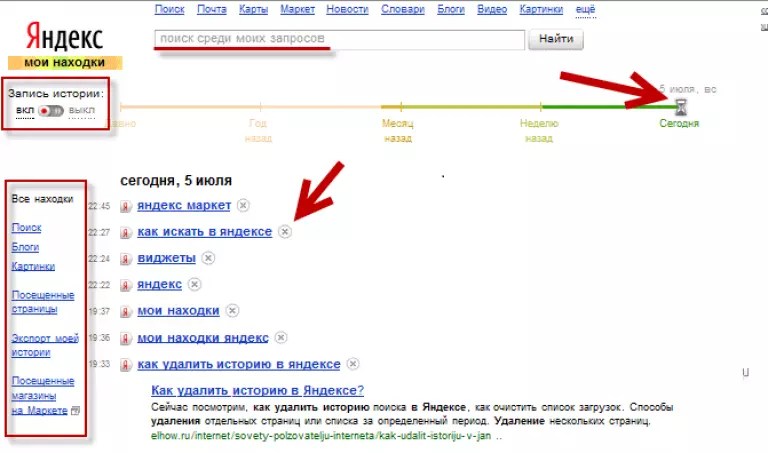
Task: Open Словари in top navigation
Action: (403, 9)
